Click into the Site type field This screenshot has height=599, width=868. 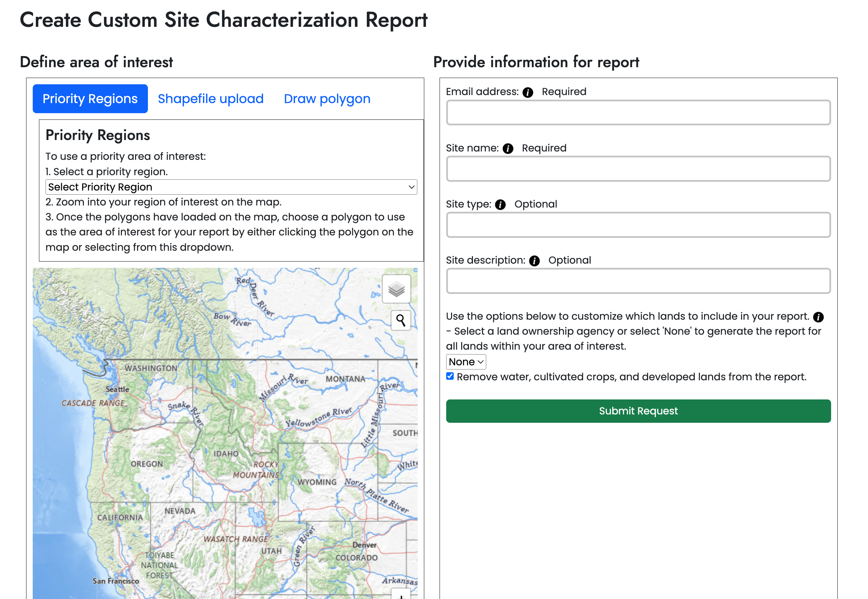pos(638,225)
